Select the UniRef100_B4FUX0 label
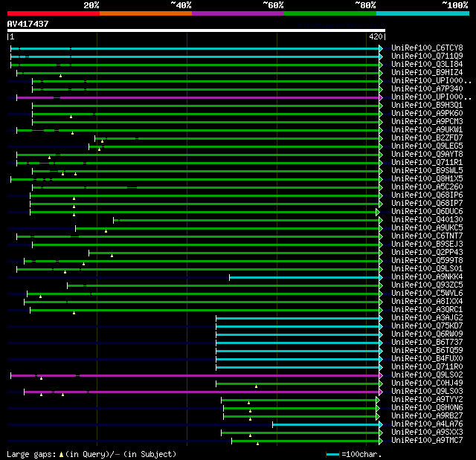The width and height of the screenshot is (476, 460). click(427, 359)
